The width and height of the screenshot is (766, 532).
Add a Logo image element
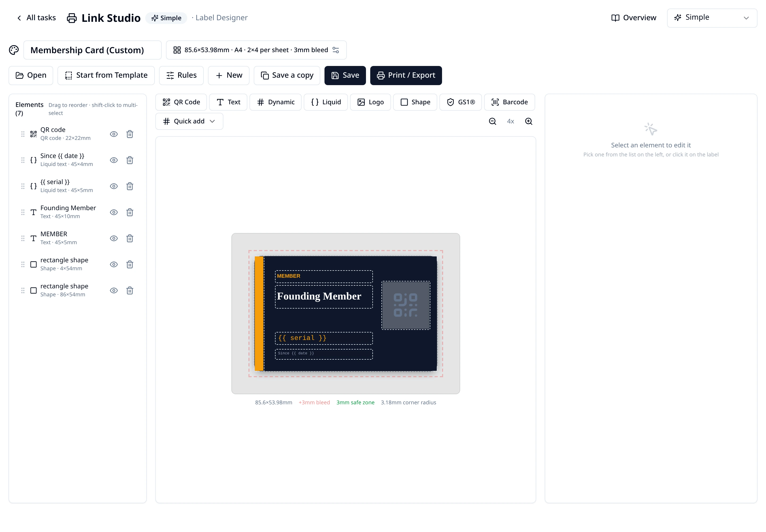click(370, 102)
